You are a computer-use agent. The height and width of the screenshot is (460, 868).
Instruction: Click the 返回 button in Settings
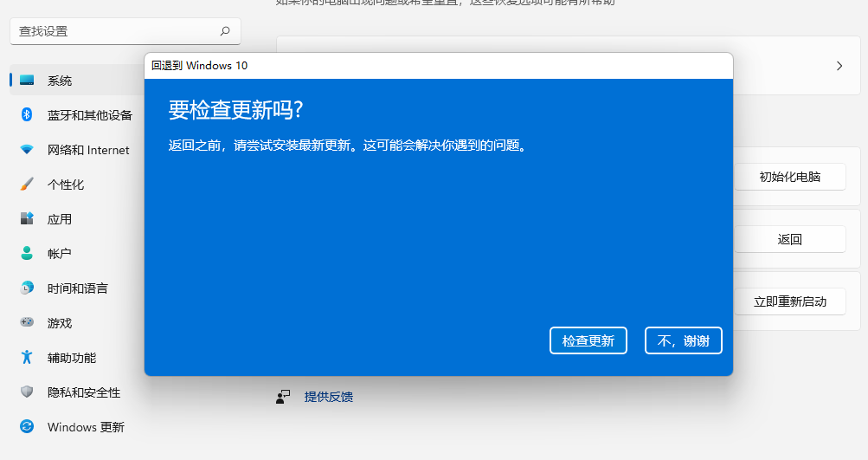[x=790, y=239]
